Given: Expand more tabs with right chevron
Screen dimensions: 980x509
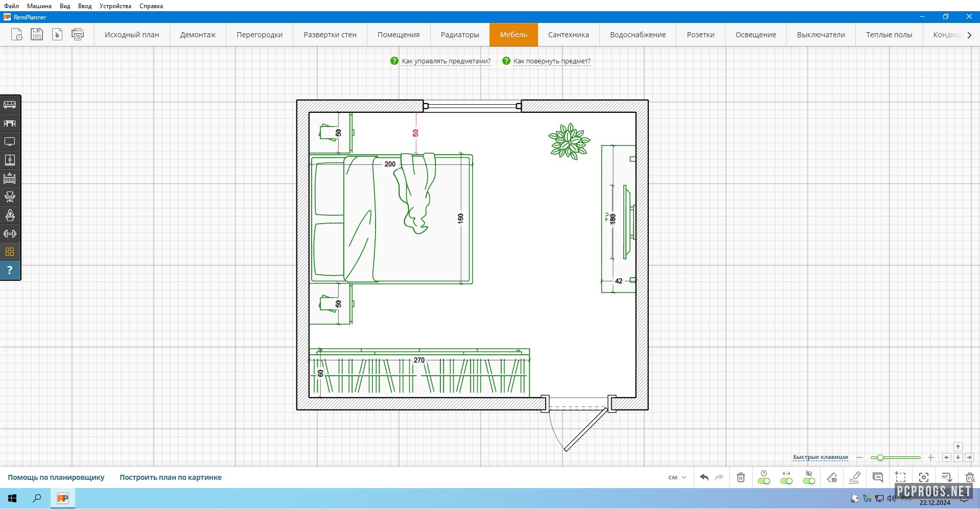Looking at the screenshot, I should (x=969, y=35).
